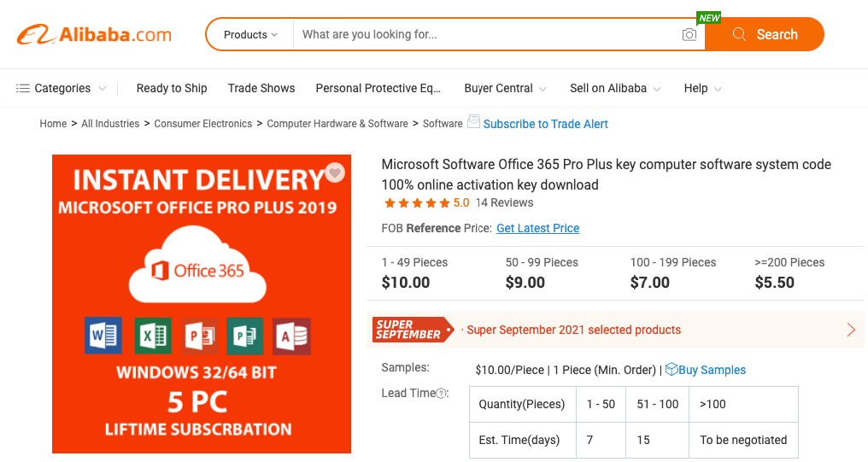
Task: Open the Trade Shows page
Action: 261,88
